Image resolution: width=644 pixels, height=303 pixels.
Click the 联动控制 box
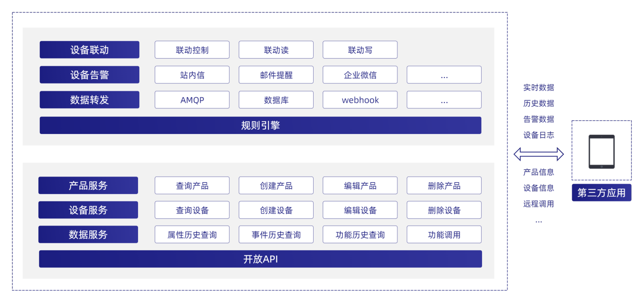[192, 50]
